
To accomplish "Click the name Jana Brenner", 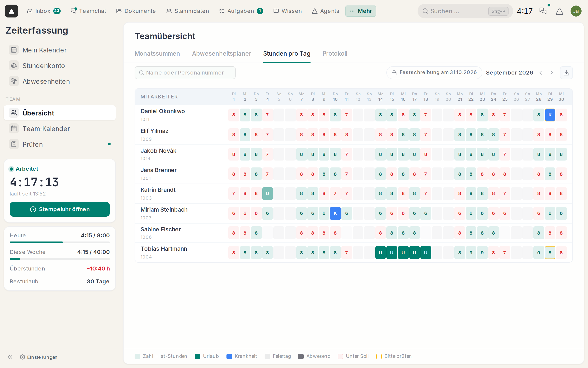I will (158, 170).
